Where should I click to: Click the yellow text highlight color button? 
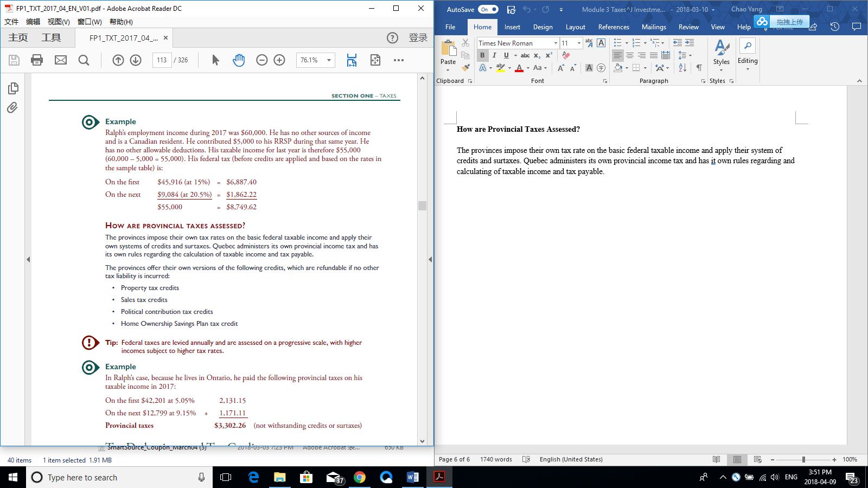(501, 68)
